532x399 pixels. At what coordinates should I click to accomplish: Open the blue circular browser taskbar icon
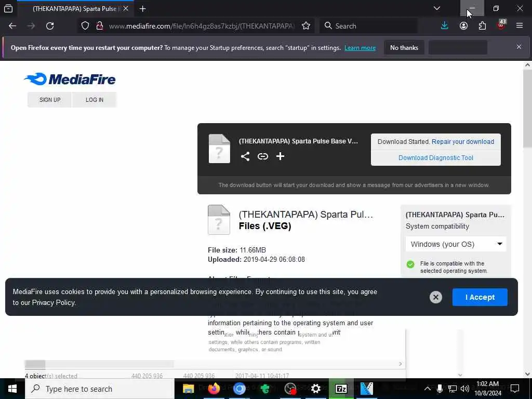(239, 389)
